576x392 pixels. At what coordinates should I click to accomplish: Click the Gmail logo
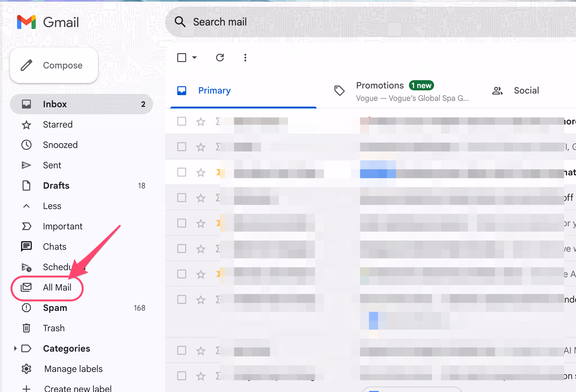(48, 22)
